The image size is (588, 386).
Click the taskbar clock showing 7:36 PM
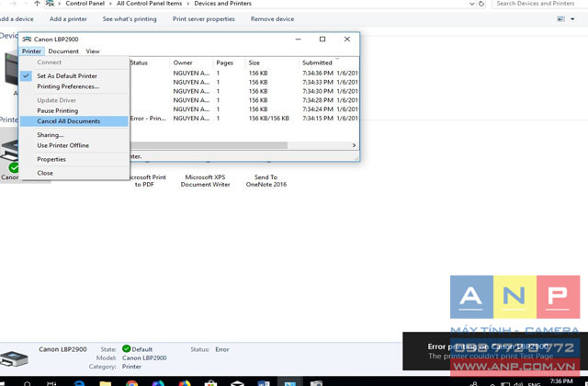pyautogui.click(x=561, y=381)
